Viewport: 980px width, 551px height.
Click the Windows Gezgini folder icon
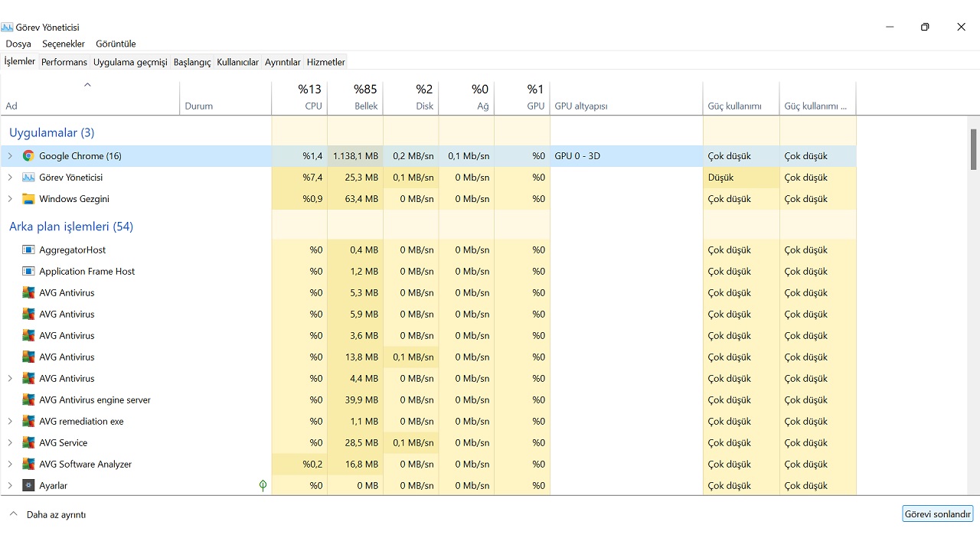28,199
